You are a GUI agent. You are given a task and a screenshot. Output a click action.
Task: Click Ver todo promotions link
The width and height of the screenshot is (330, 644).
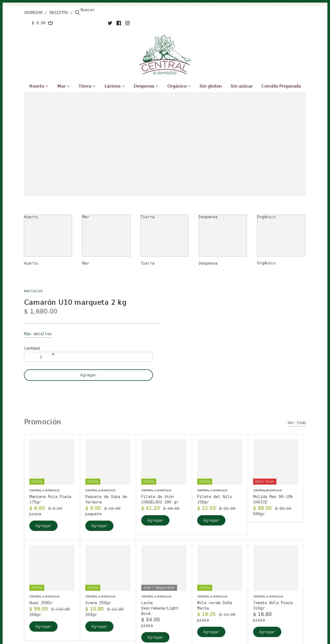297,423
